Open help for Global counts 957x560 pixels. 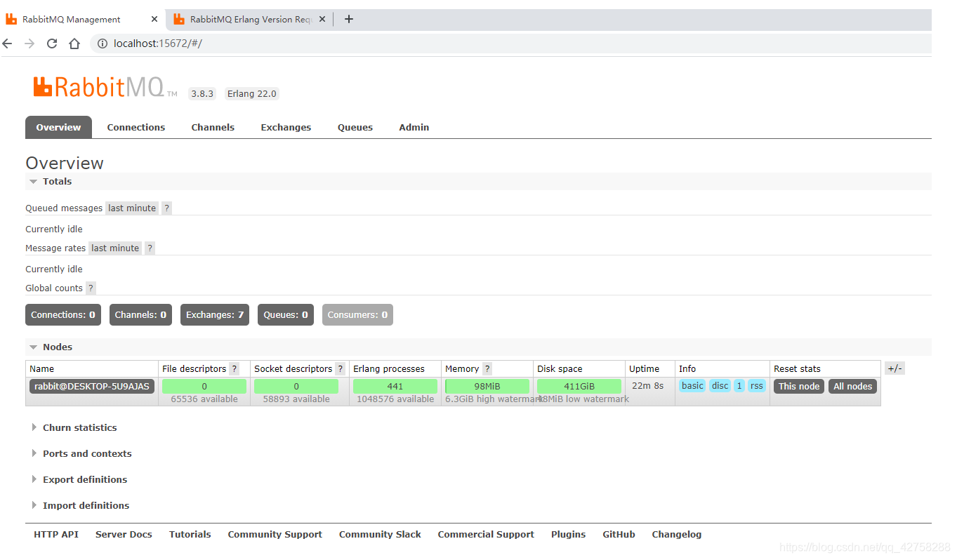click(x=91, y=288)
